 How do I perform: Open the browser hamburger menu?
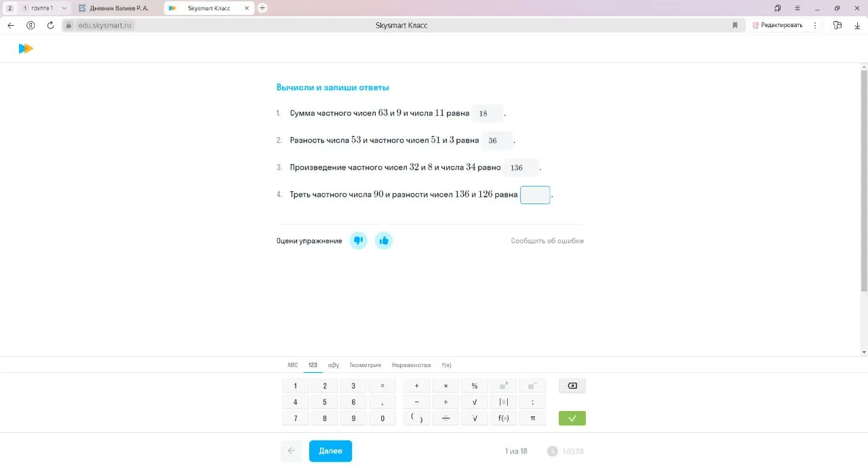pyautogui.click(x=796, y=7)
